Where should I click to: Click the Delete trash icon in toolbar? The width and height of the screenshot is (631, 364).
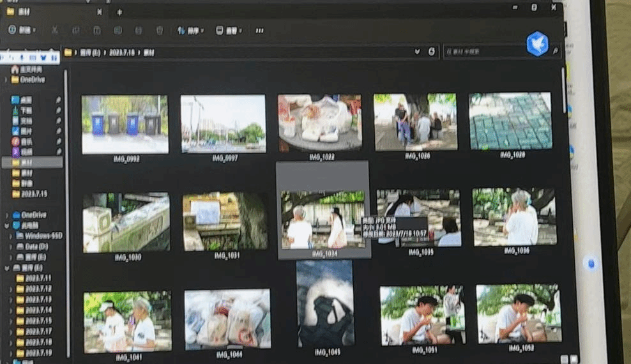pyautogui.click(x=159, y=30)
